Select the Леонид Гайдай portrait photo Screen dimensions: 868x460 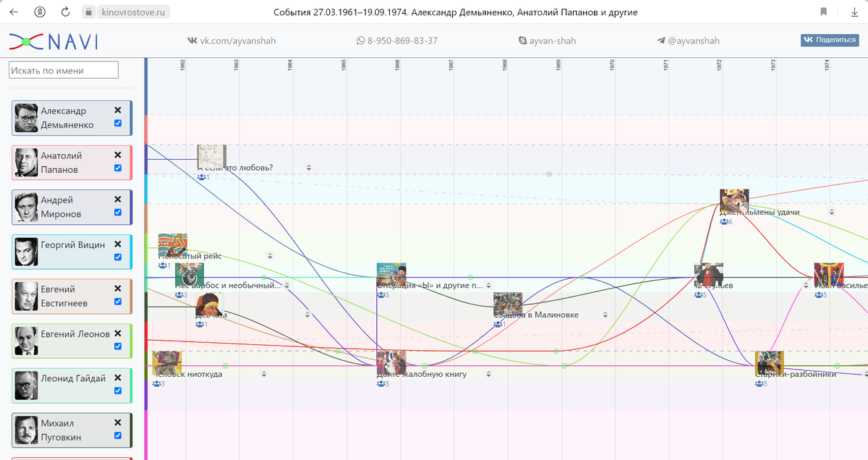point(26,386)
